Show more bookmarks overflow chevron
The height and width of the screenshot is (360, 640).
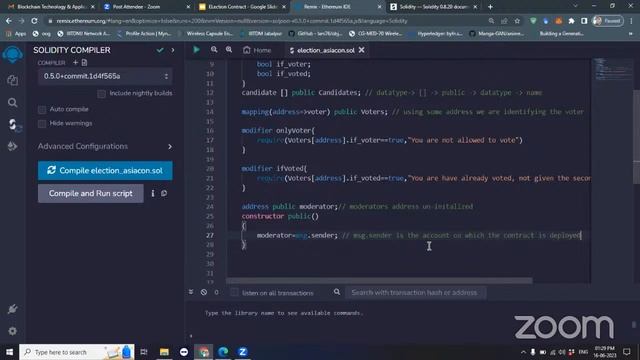pyautogui.click(x=631, y=33)
